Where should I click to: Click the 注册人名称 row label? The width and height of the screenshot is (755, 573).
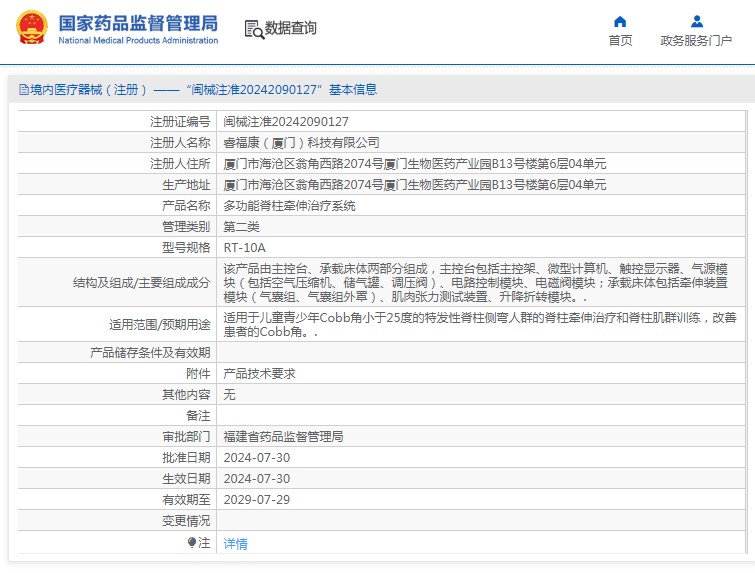180,143
